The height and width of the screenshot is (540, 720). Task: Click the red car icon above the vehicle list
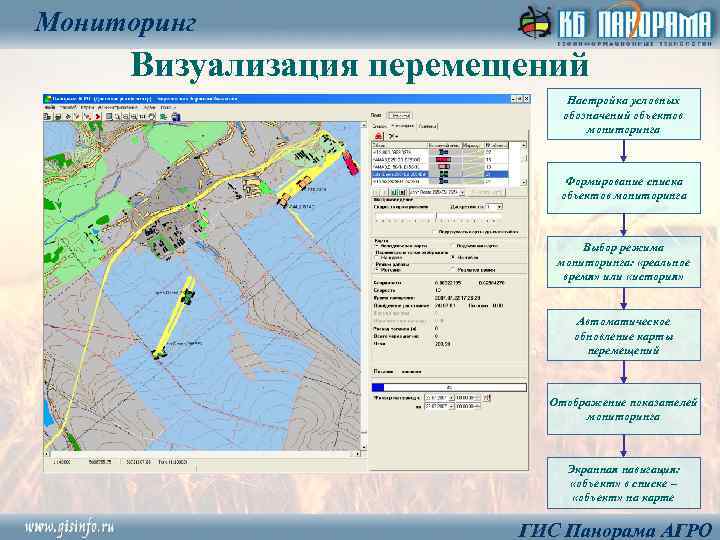click(378, 136)
